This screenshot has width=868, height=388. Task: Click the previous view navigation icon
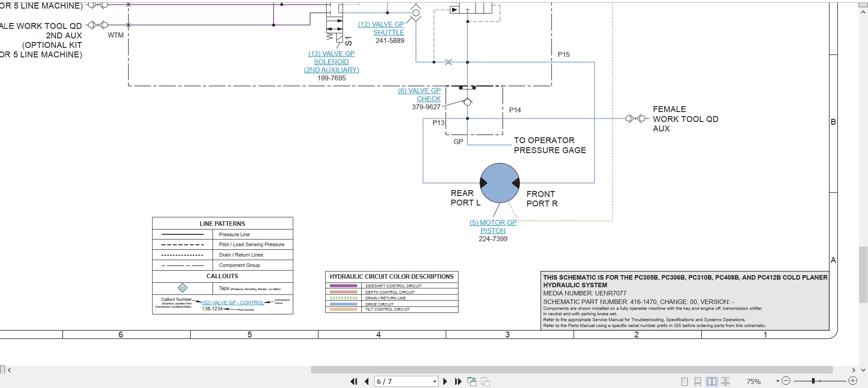472,382
